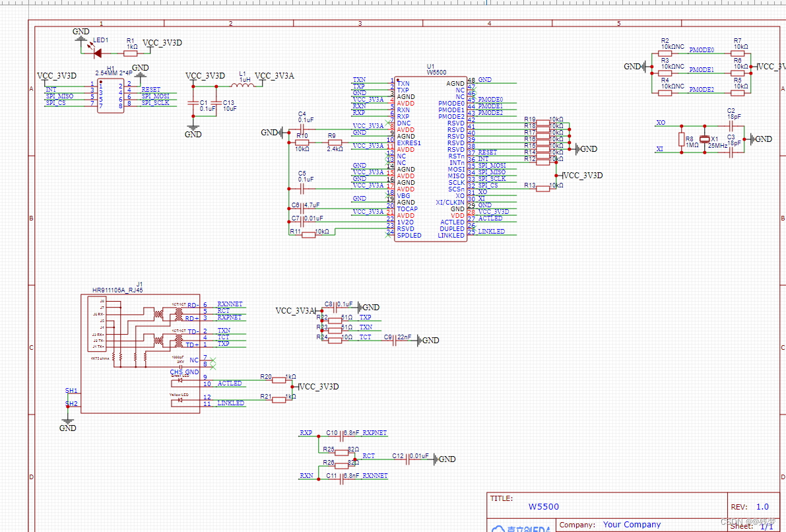786x532 pixels.
Task: Click the 'Your Company' text
Action: coord(632,525)
